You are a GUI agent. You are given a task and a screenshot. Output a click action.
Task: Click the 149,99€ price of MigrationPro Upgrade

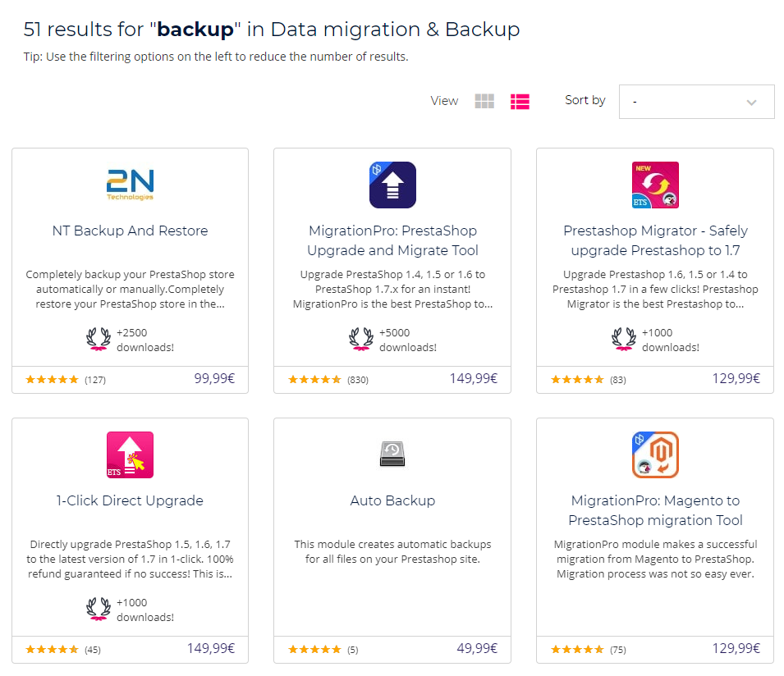click(473, 379)
